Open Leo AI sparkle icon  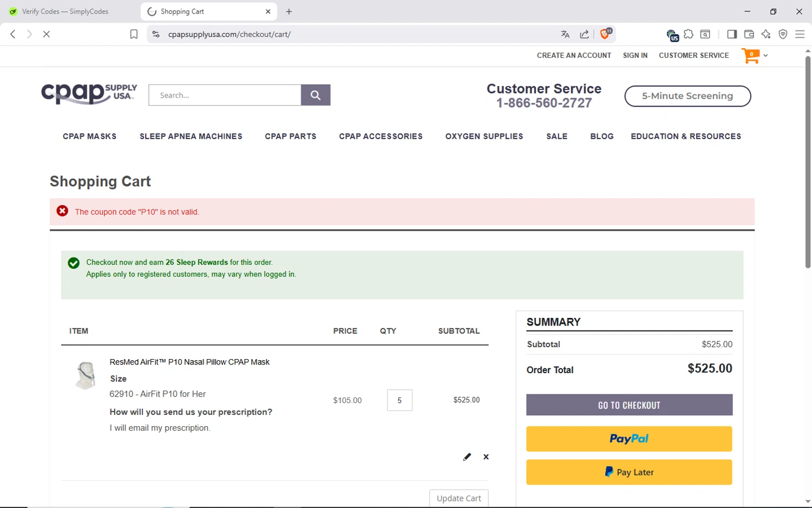766,34
